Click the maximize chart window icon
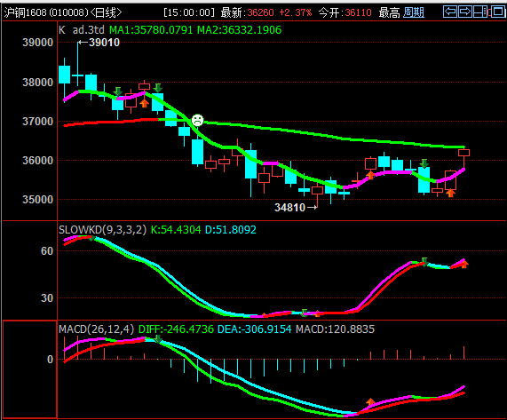 point(497,12)
